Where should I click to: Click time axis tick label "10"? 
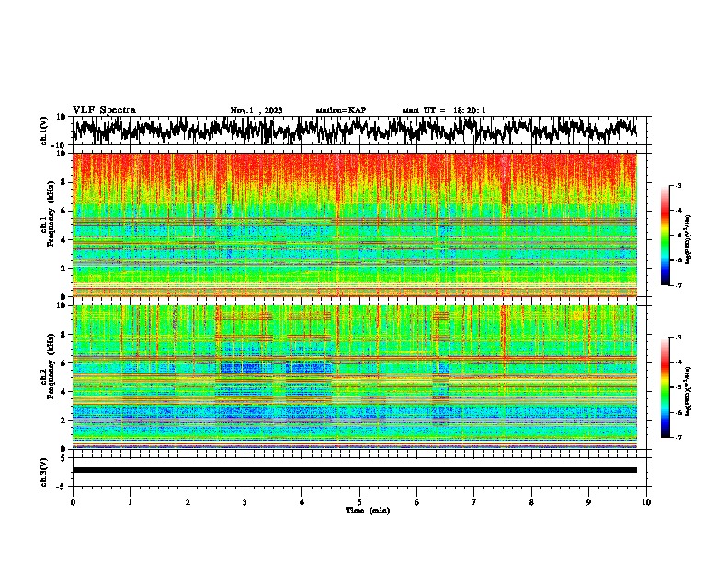click(646, 502)
